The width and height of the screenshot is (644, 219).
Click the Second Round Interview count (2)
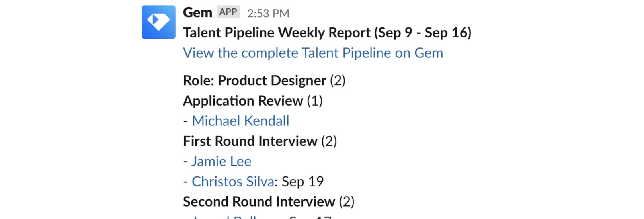[x=346, y=201]
